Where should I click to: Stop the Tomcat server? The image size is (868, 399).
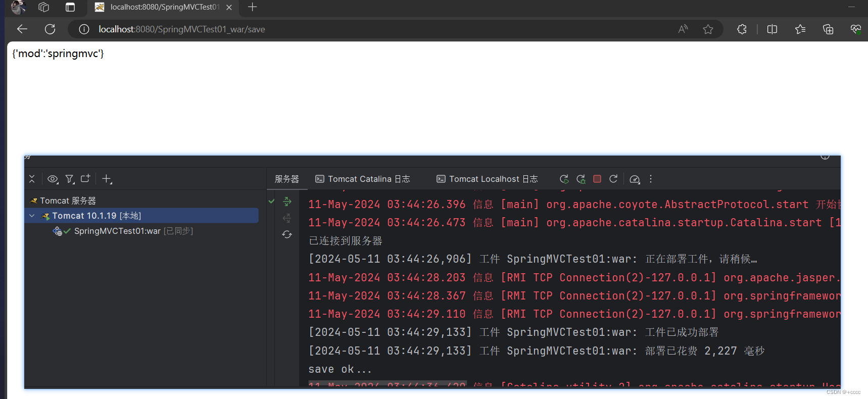click(x=597, y=179)
